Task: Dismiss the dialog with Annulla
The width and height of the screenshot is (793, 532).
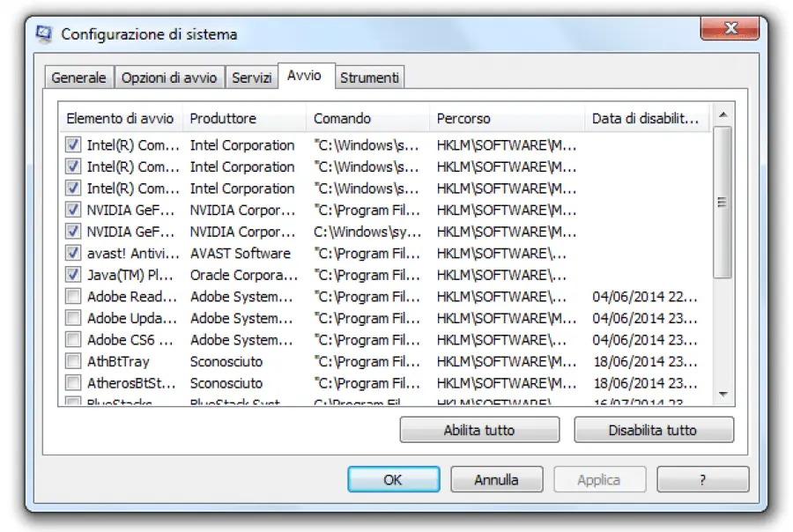Action: pos(497,479)
